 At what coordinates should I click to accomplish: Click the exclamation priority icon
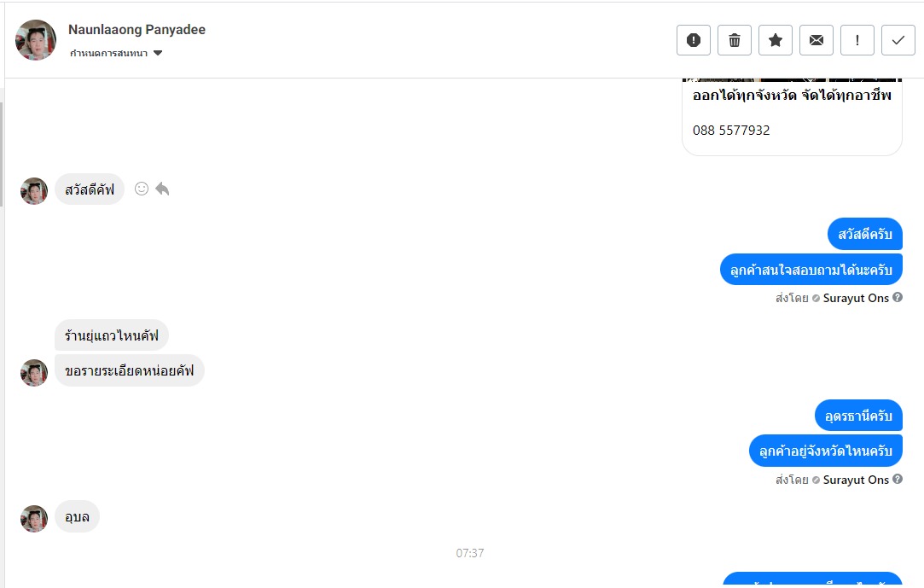[x=857, y=40]
